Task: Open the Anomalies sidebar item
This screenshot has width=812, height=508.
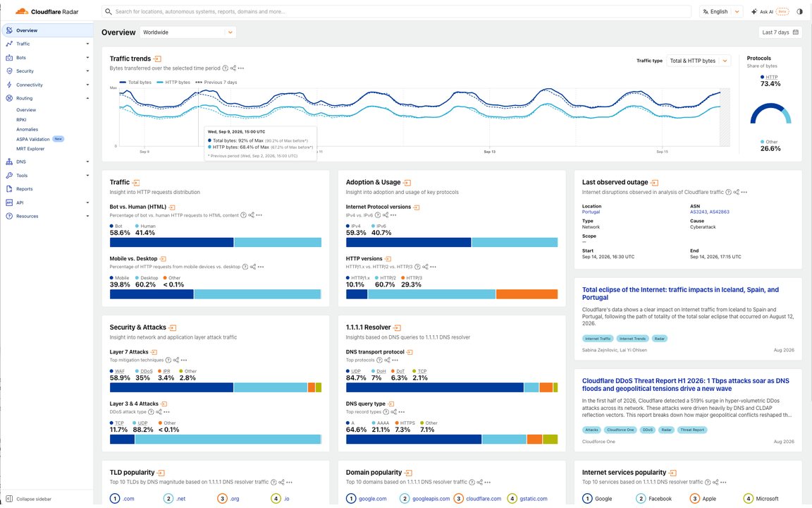Action: [x=27, y=130]
